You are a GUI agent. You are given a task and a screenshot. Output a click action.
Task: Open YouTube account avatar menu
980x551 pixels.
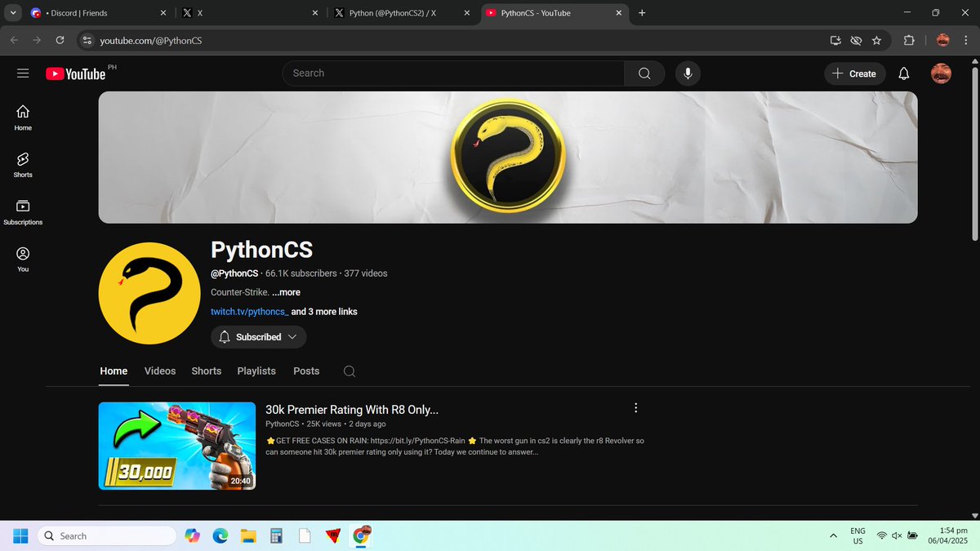click(x=942, y=73)
